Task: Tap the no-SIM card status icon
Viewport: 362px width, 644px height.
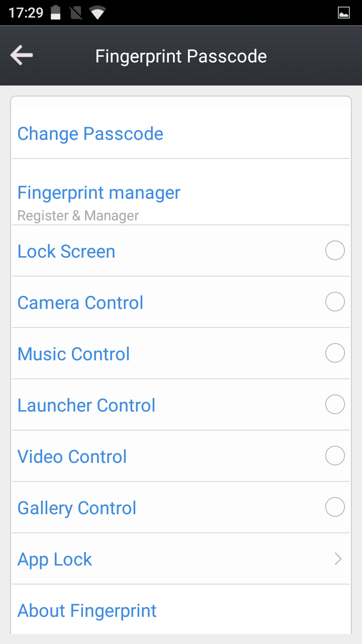Action: (76, 13)
